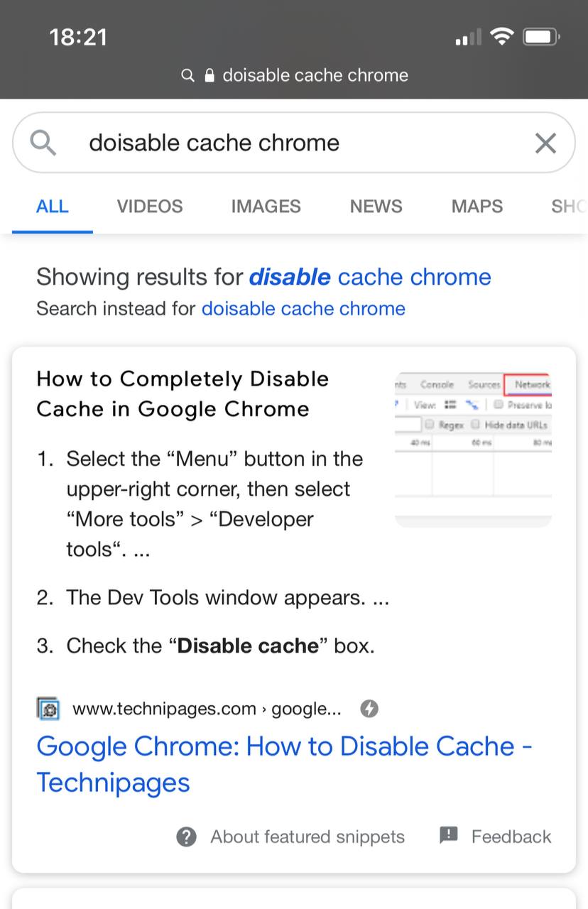Viewport: 588px width, 909px height.
Task: Select the ALL results tab
Action: (x=52, y=207)
